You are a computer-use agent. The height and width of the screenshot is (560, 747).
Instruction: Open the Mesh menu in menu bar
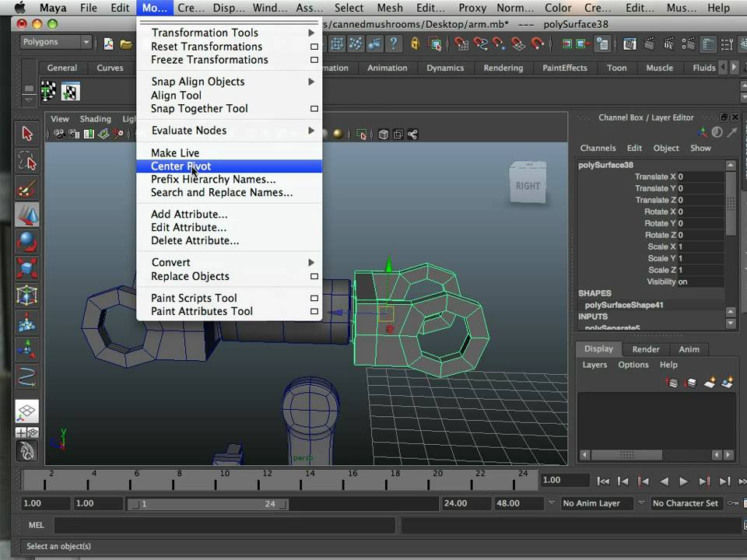pos(390,8)
